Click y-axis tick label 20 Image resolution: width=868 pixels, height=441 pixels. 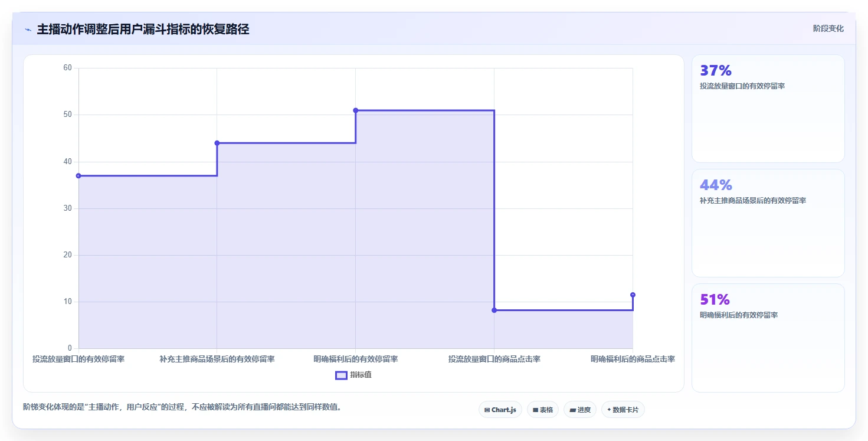(x=67, y=255)
